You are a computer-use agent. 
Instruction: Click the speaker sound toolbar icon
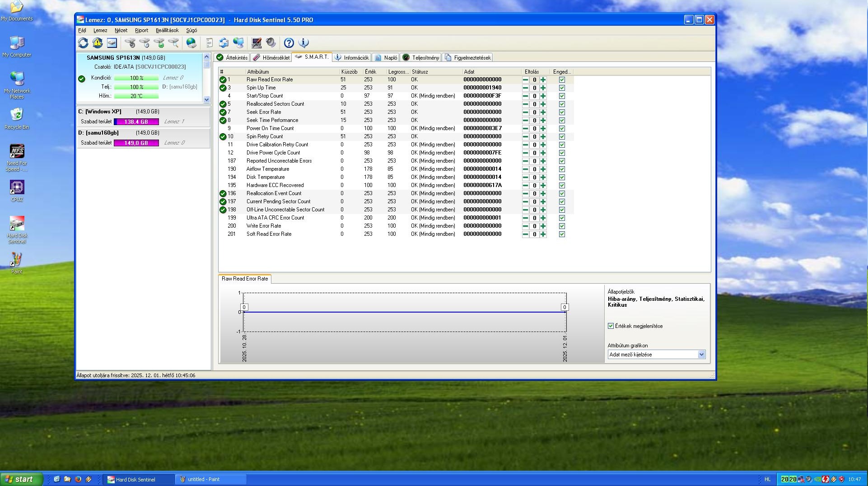point(271,43)
